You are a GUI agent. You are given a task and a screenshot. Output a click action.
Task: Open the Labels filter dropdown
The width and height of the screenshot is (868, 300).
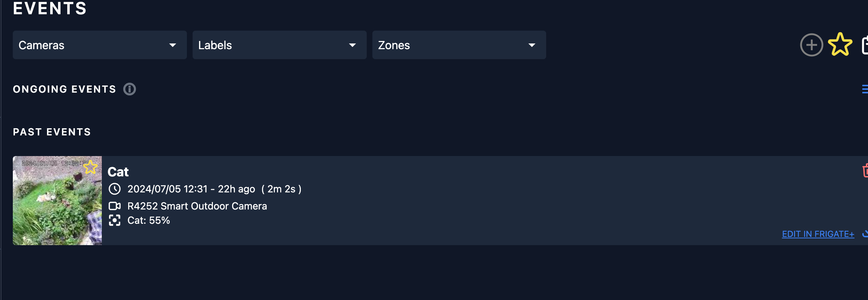279,45
